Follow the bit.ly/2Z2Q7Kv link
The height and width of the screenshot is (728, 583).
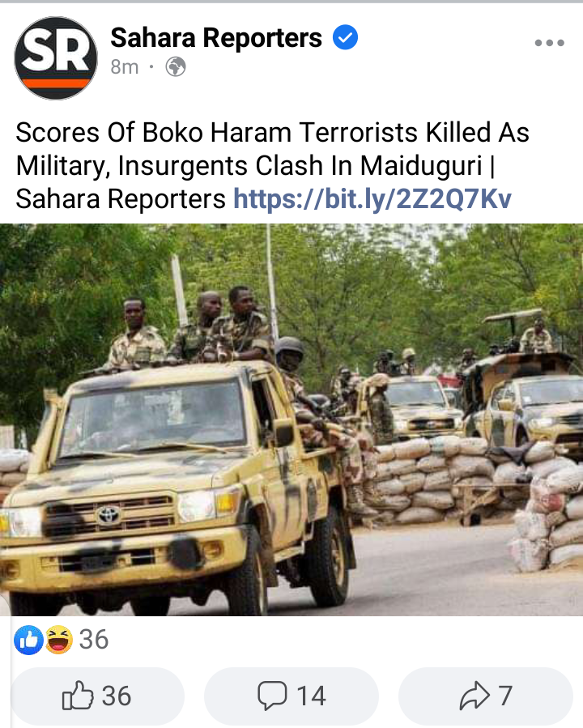coord(372,199)
